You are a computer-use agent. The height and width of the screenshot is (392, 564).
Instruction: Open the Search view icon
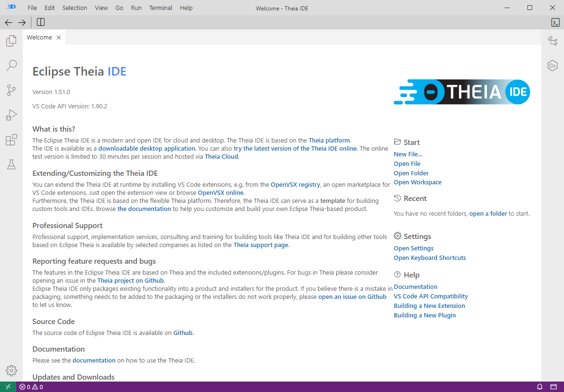[x=11, y=66]
